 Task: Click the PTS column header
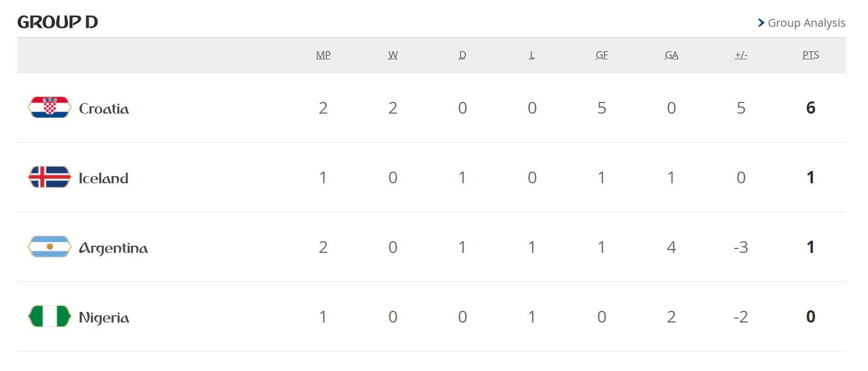[811, 55]
